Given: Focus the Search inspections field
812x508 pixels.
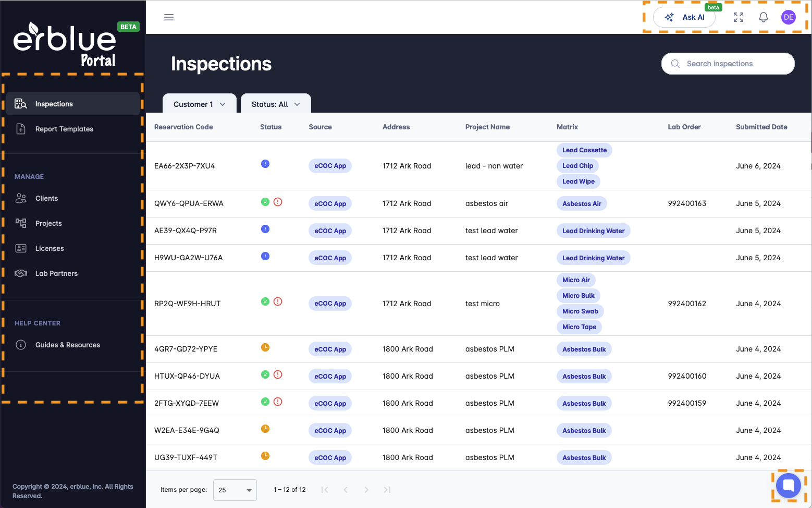Looking at the screenshot, I should [x=728, y=64].
